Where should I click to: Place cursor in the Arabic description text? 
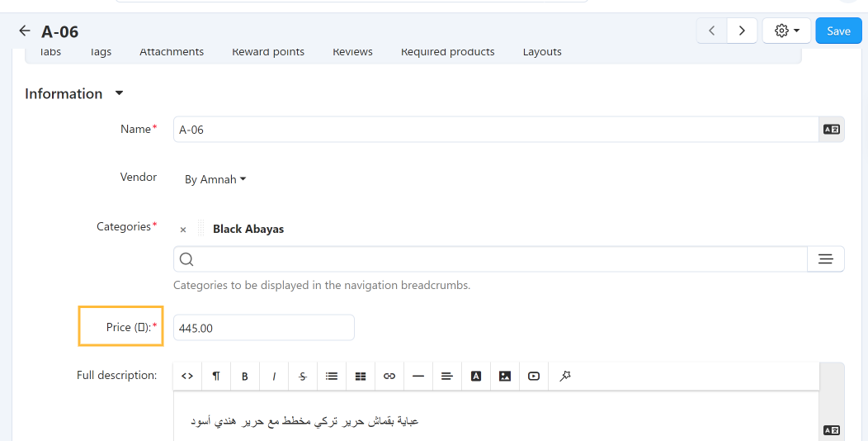pyautogui.click(x=304, y=421)
